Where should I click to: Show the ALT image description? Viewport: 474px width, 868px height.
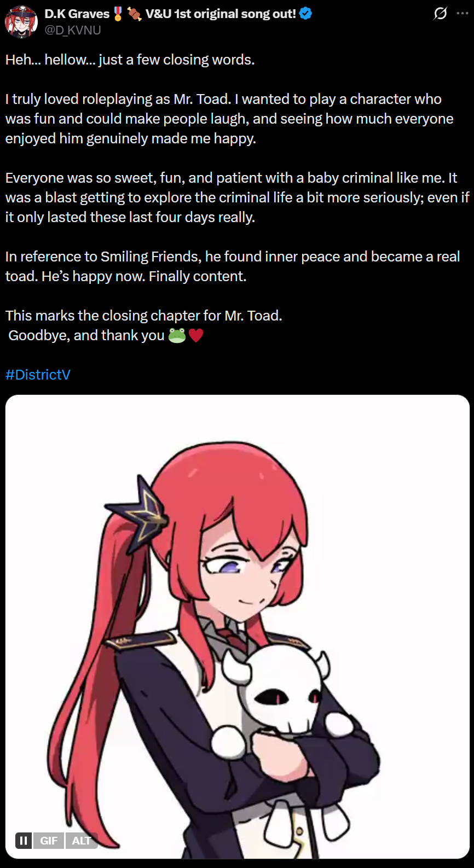point(82,841)
